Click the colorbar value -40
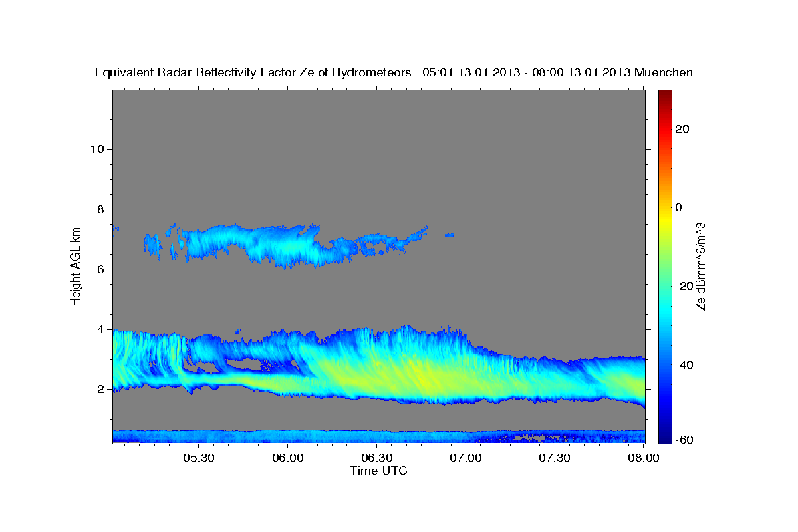 click(684, 365)
